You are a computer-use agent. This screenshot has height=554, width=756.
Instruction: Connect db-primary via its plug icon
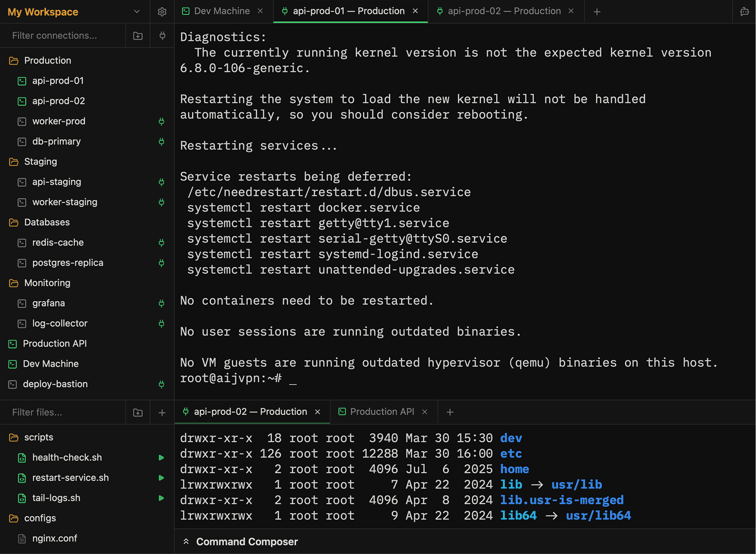pos(161,142)
